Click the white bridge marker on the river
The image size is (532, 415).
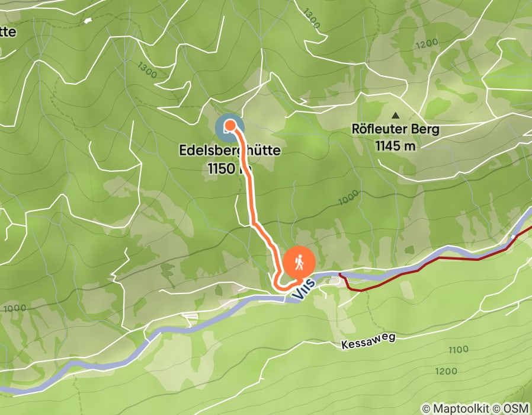pos(514,237)
